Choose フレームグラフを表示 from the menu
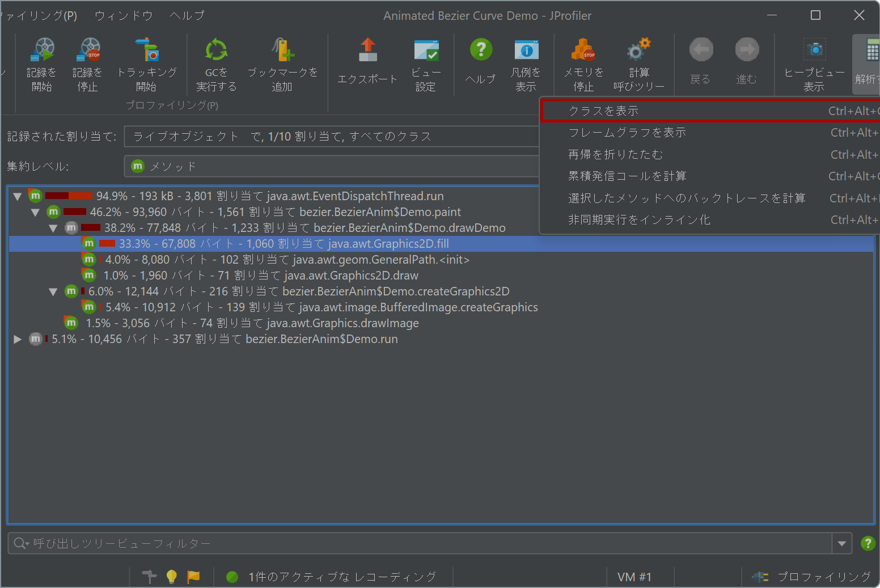Image resolution: width=880 pixels, height=588 pixels. click(x=710, y=132)
